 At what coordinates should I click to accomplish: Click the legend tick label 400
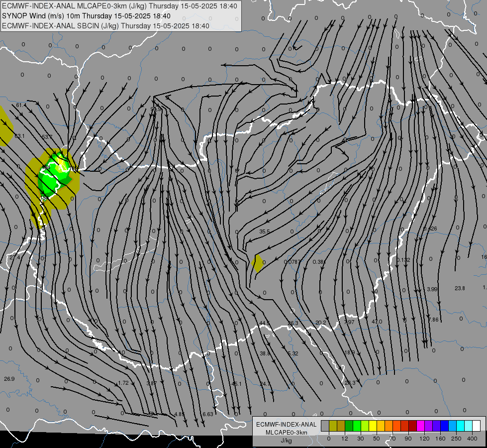[x=472, y=439]
